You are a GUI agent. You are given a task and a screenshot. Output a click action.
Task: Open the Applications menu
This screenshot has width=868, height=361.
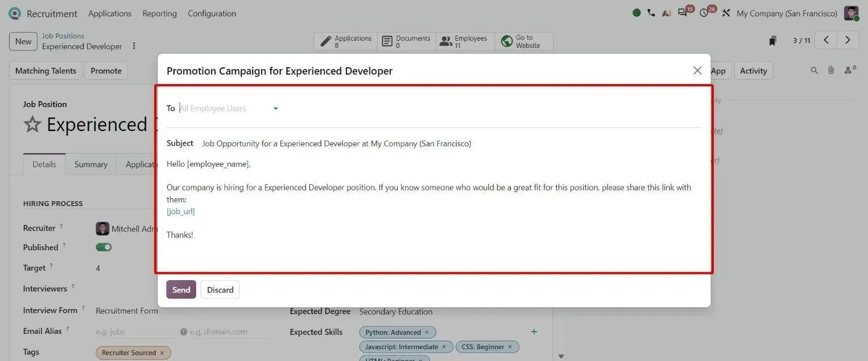[x=110, y=14]
